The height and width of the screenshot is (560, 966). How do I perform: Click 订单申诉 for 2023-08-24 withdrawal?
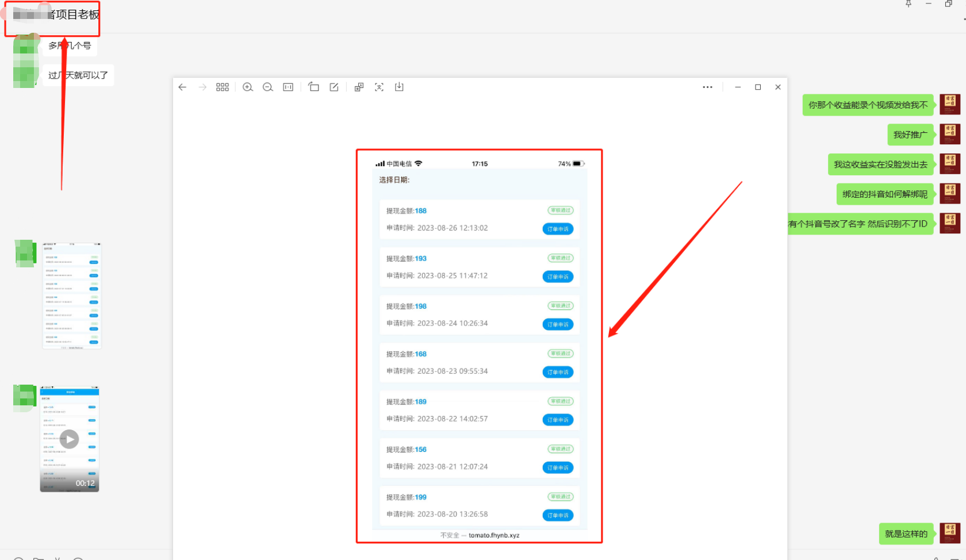pos(558,324)
